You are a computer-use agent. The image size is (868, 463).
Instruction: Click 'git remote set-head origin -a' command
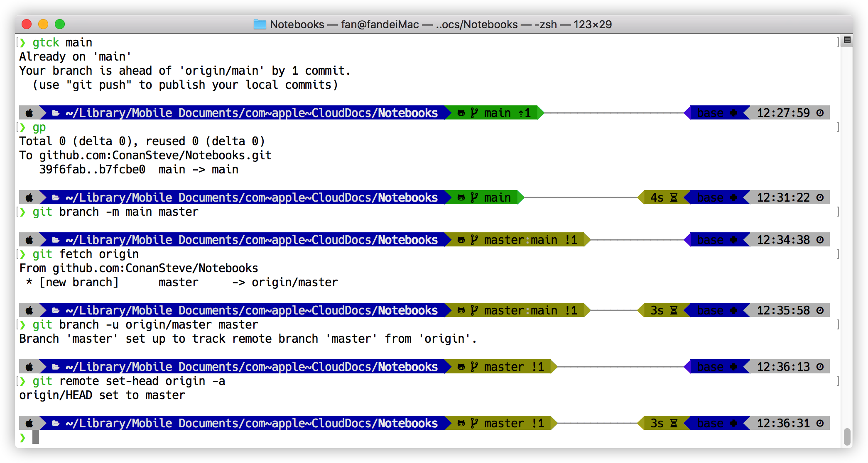pyautogui.click(x=129, y=381)
